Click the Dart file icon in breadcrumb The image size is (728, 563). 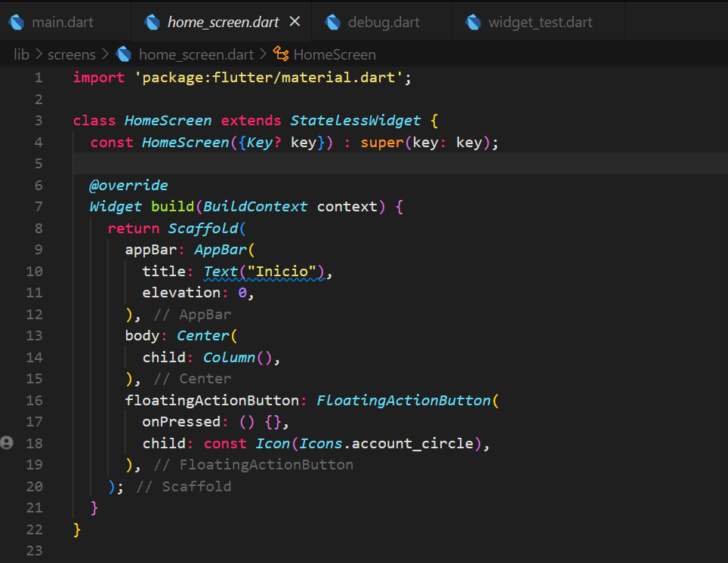point(124,54)
